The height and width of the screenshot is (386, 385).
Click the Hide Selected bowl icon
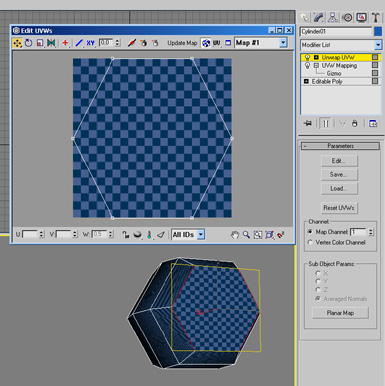point(137,235)
